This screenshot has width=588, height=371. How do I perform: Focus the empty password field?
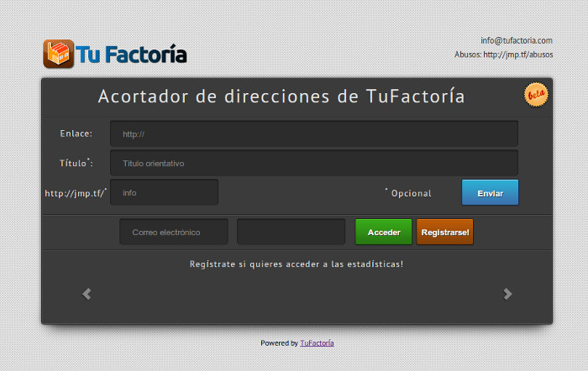[x=291, y=232]
